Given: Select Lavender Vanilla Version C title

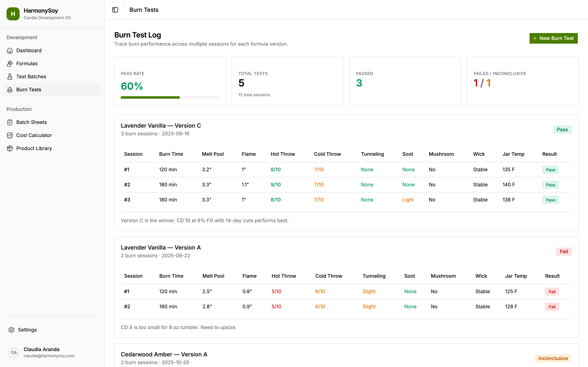Looking at the screenshot, I should [x=161, y=126].
